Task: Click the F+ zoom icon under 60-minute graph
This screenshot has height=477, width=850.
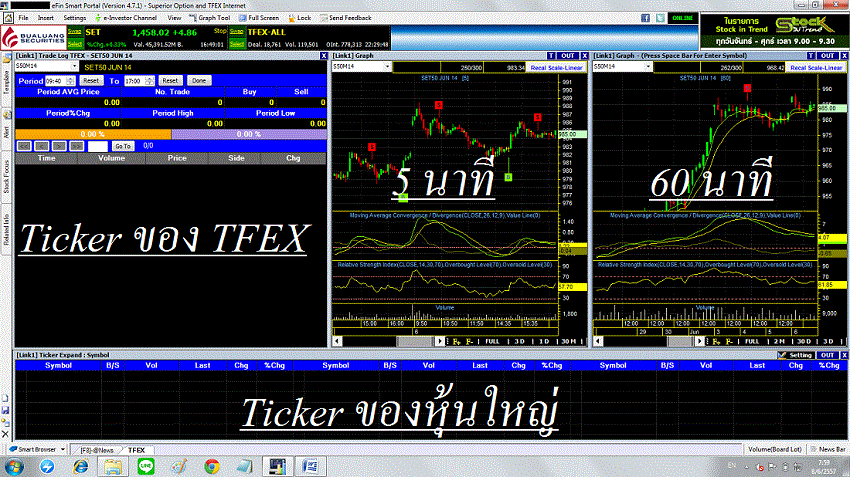Action: 716,341
